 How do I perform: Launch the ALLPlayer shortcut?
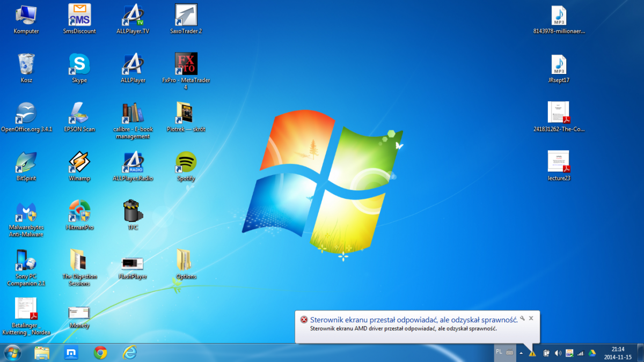[133, 68]
